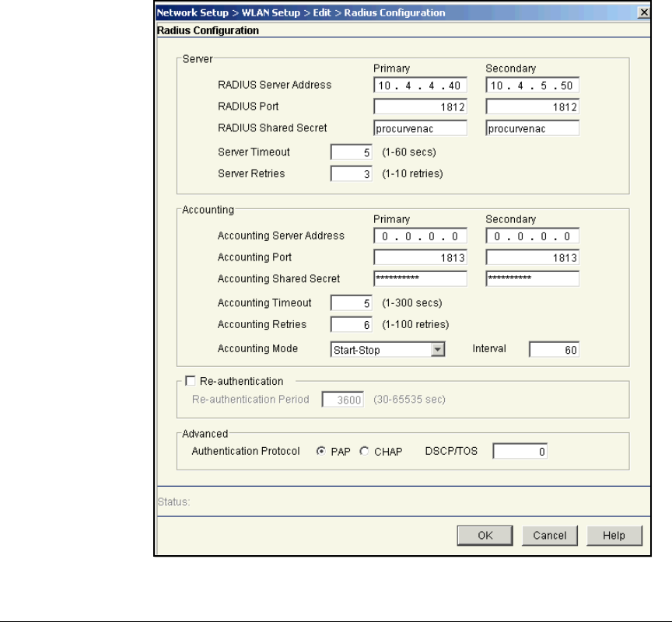Select the PAP authentication protocol
The height and width of the screenshot is (622, 672).
click(x=320, y=451)
